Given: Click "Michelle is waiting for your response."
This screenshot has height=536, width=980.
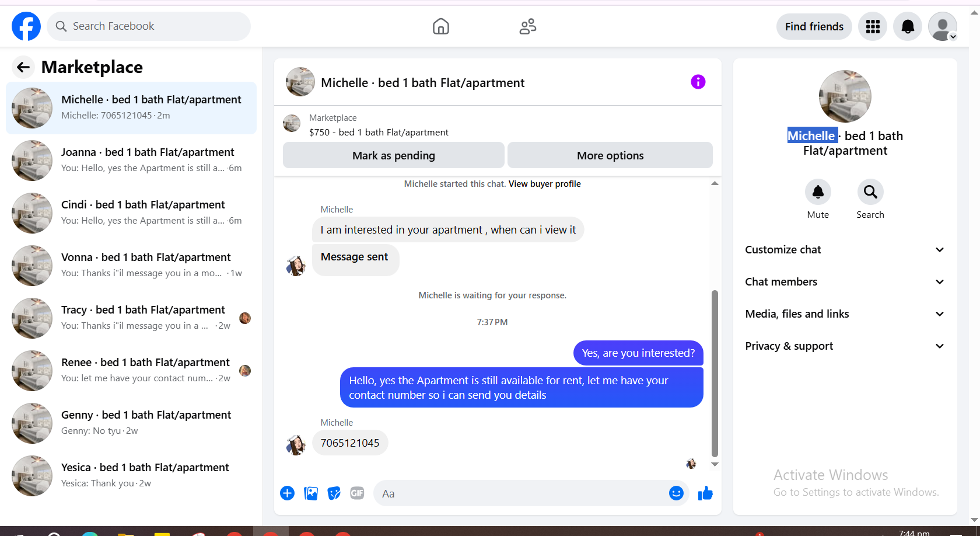Looking at the screenshot, I should [492, 295].
